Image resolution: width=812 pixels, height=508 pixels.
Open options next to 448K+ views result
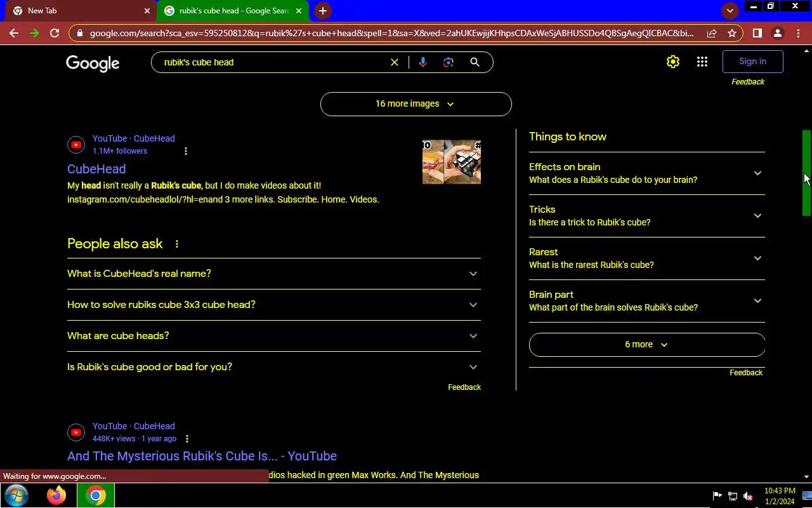187,439
